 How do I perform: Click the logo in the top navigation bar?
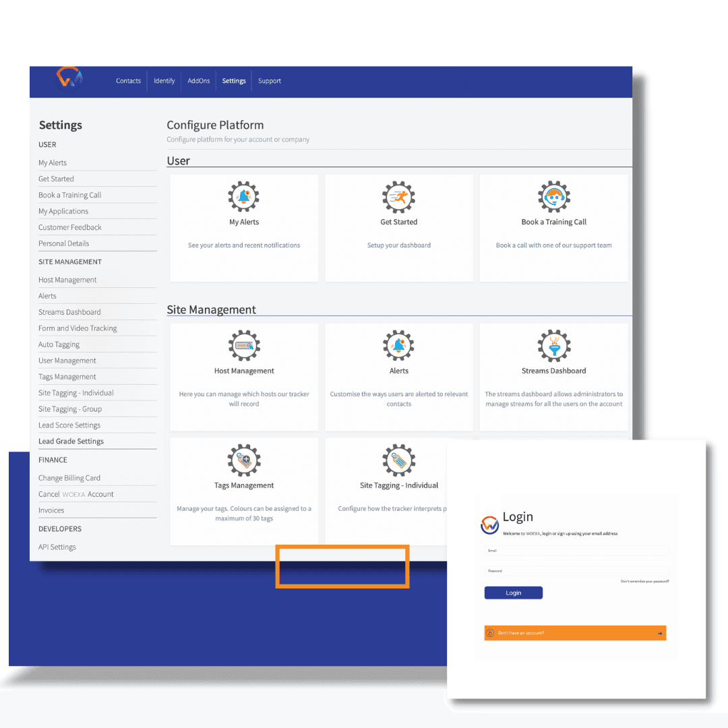click(69, 78)
